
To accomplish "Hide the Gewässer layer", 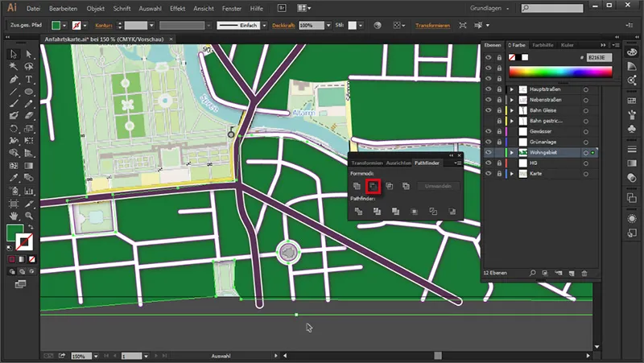I will tap(489, 131).
